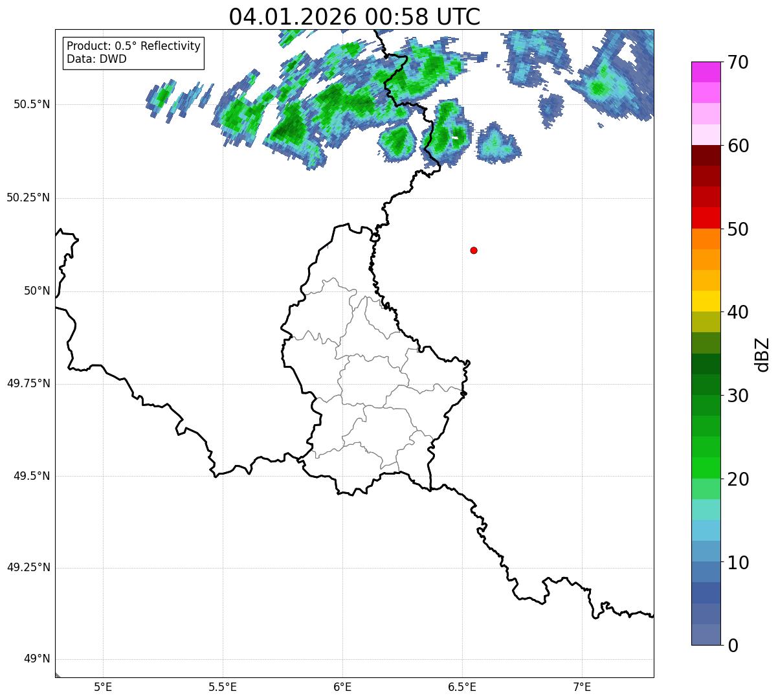Click the dark maroon colorbar segment below 60
778x700 pixels.
[x=706, y=155]
